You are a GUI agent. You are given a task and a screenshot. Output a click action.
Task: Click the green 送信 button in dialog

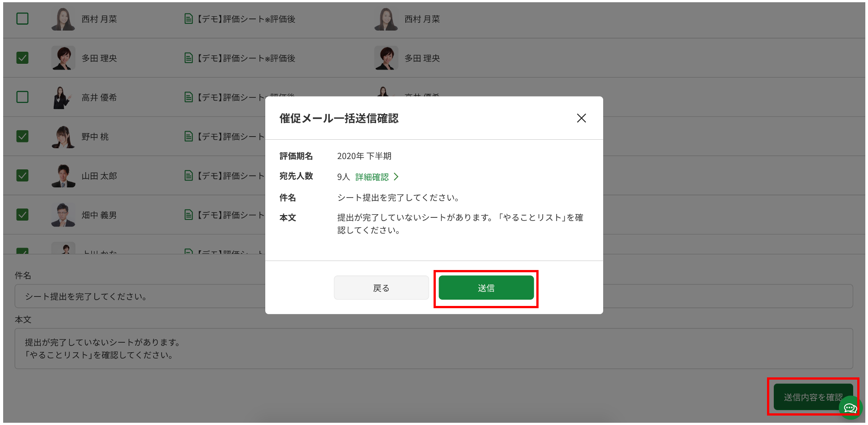486,288
